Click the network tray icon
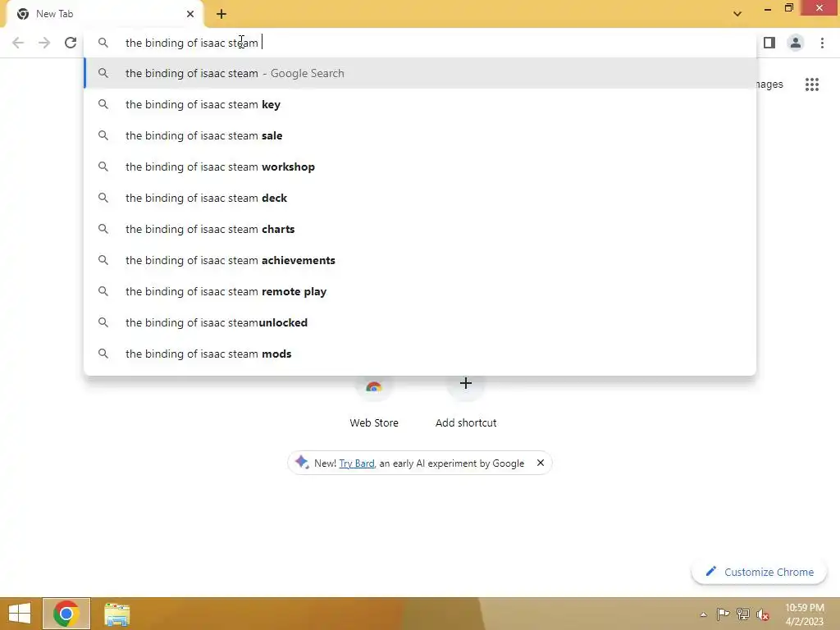 pyautogui.click(x=743, y=614)
